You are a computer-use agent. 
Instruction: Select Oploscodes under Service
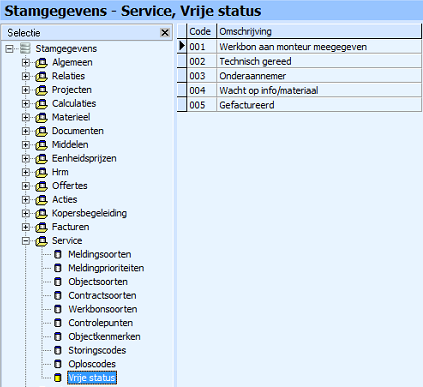92,364
